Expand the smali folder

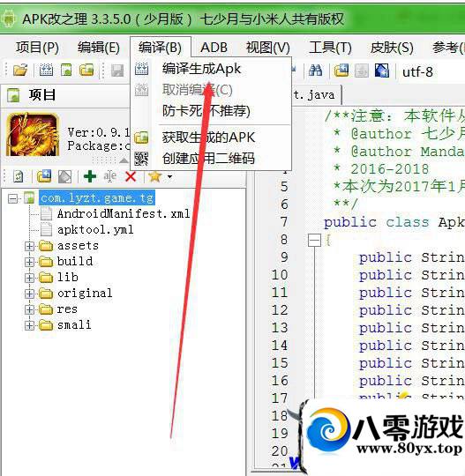tap(29, 325)
